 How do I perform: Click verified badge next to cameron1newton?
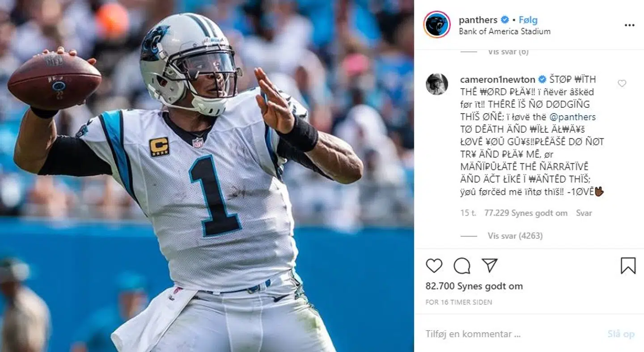click(542, 80)
